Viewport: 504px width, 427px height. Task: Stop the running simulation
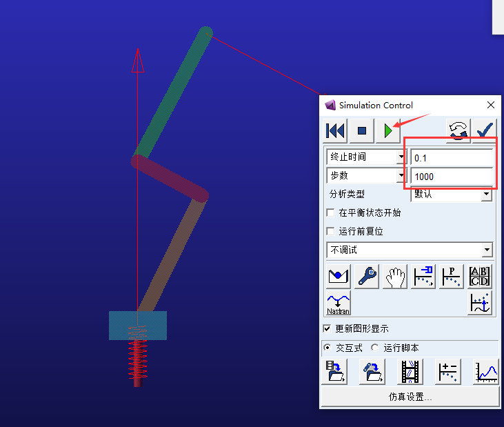(362, 130)
